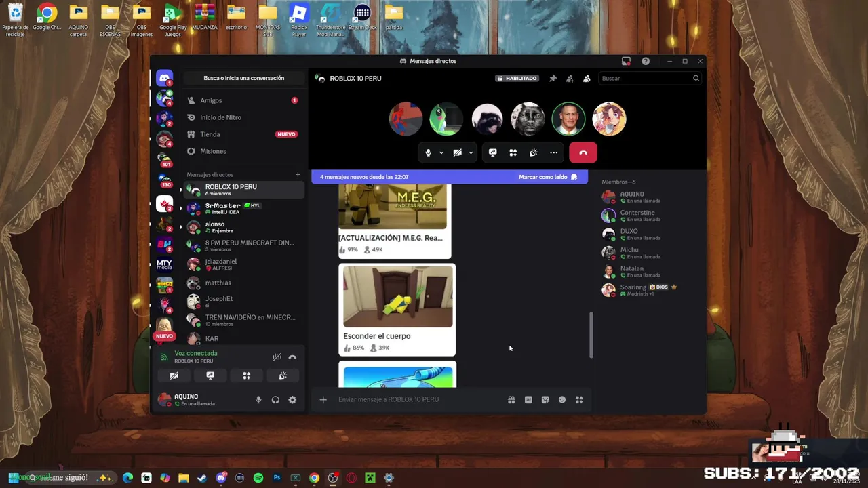Open apps launcher in message bar
The image size is (868, 488).
point(579,400)
